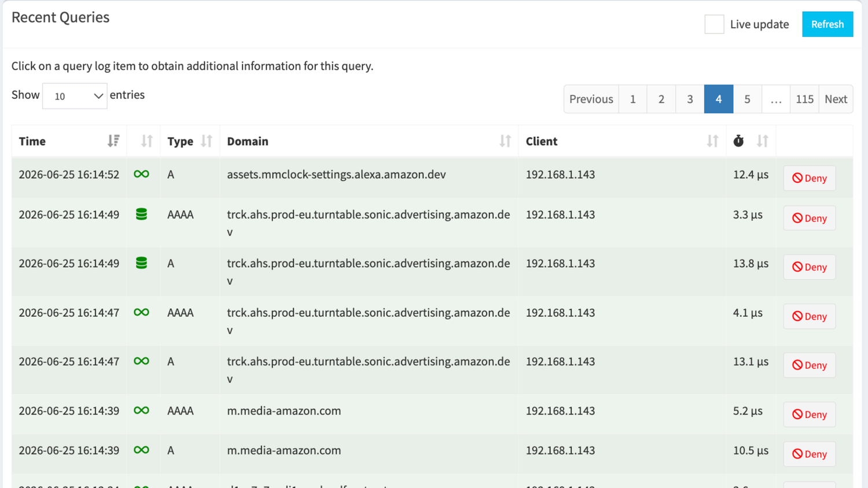Screen dimensions: 868x488
Task: Click the forwarded status icon on the 16:14:47 A row
Action: click(141, 361)
